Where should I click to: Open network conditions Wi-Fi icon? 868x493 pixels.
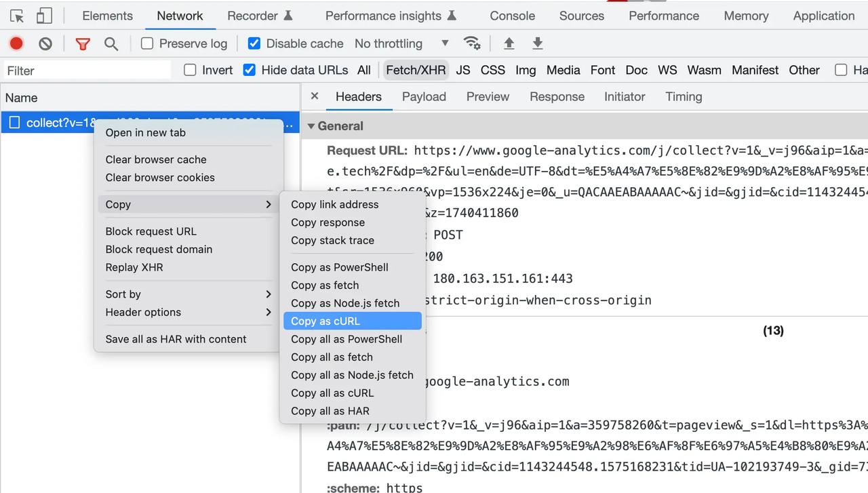click(x=472, y=43)
